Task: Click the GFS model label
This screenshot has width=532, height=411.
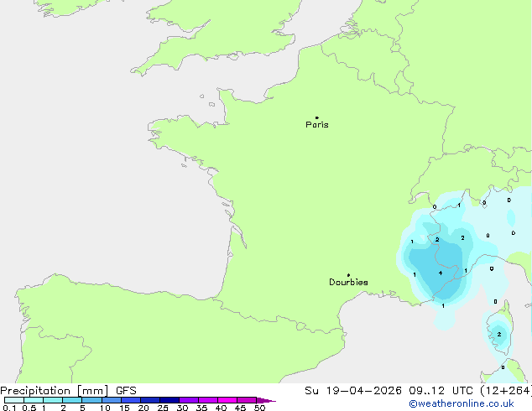Action: [x=126, y=391]
